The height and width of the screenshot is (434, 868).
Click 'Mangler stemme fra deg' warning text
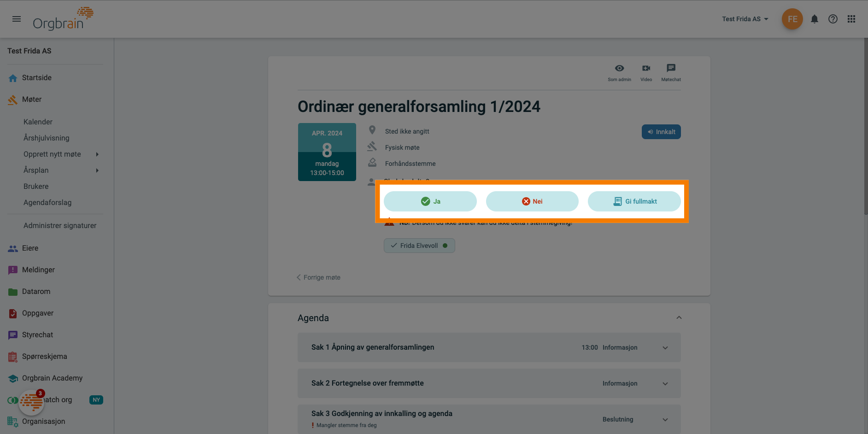[346, 425]
